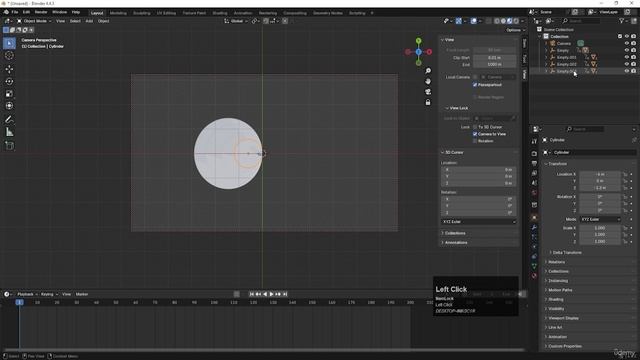Select the Scale tool in left toolbar
Image resolution: width=640 pixels, height=360 pixels.
9,93
